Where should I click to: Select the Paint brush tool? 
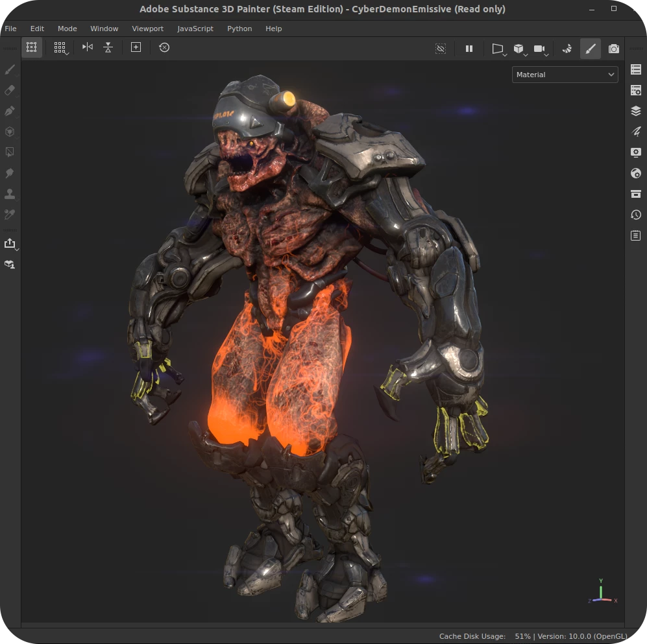10,69
